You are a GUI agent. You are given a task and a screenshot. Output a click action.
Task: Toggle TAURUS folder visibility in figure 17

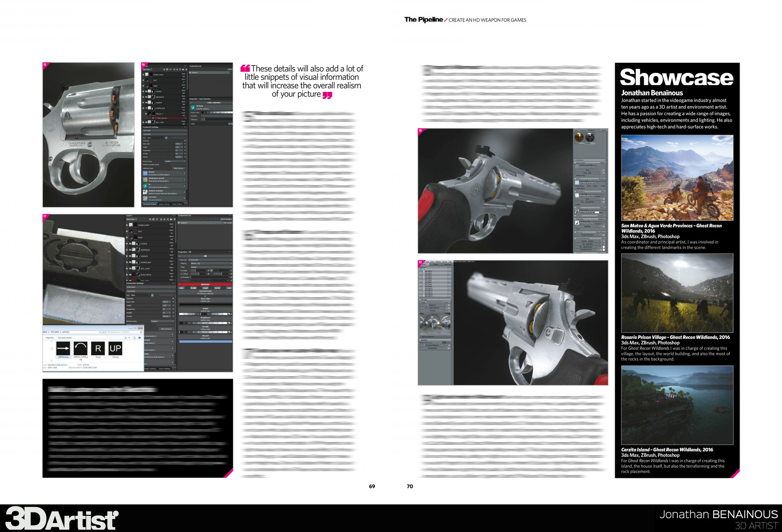click(127, 244)
